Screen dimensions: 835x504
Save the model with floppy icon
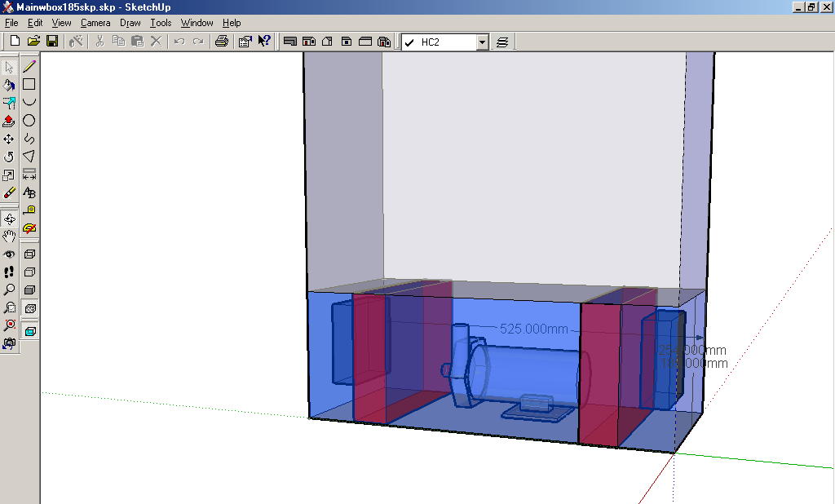(x=52, y=41)
